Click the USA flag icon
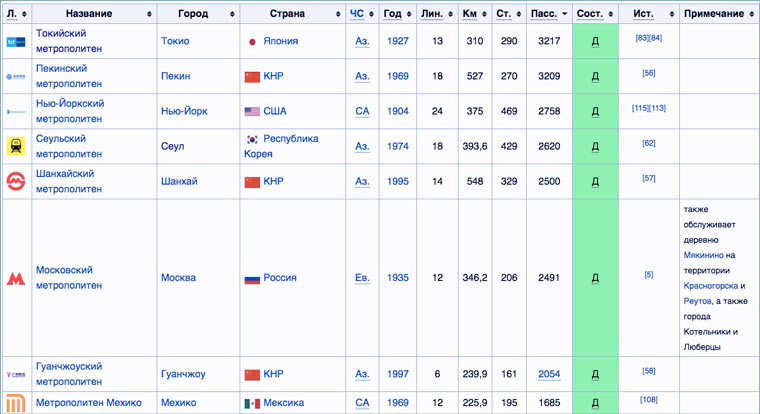The height and width of the screenshot is (414, 760). (x=252, y=111)
